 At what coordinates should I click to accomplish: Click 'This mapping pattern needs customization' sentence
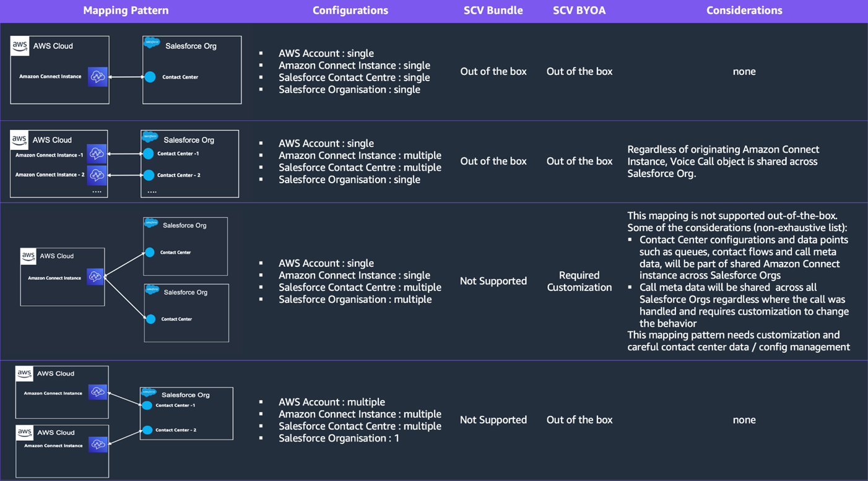pyautogui.click(x=739, y=341)
